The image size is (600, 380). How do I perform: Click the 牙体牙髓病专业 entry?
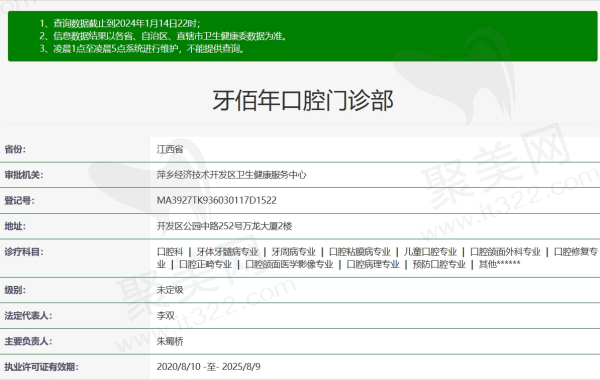tap(227, 252)
